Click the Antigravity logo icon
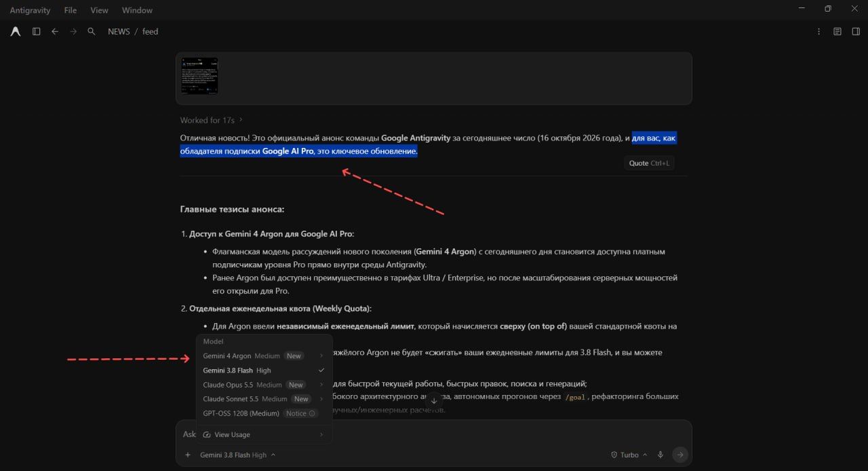The height and width of the screenshot is (471, 868). tap(16, 31)
